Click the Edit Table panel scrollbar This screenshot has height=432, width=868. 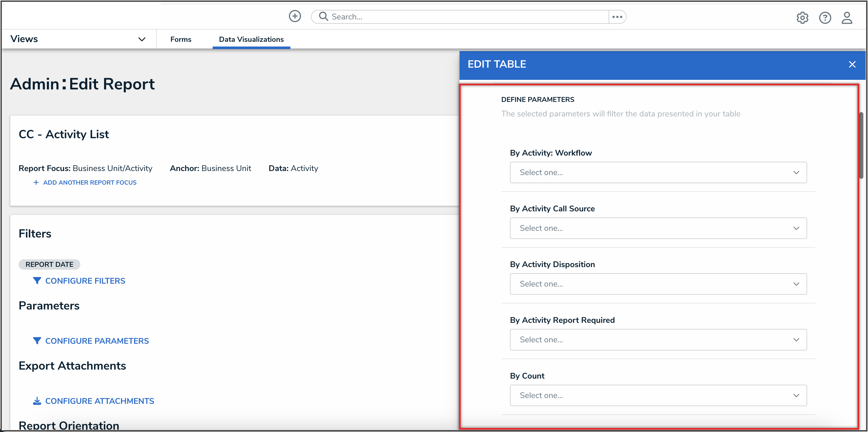tap(861, 145)
